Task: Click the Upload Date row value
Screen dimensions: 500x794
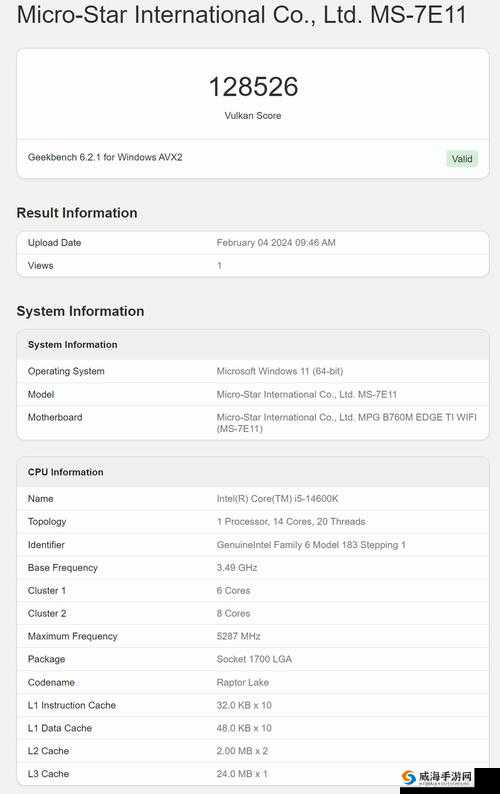Action: tap(276, 243)
